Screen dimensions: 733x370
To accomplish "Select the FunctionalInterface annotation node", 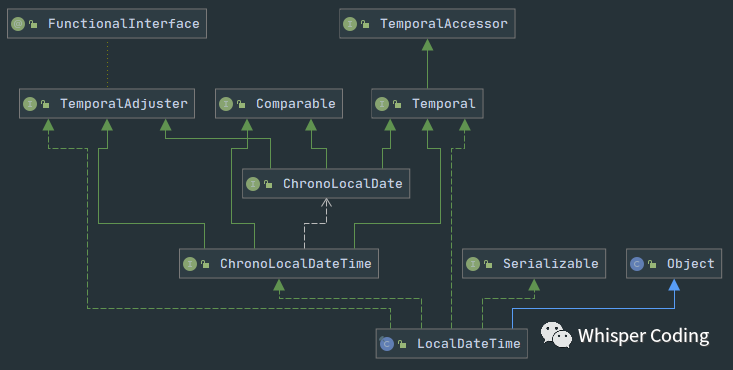I will pos(107,23).
